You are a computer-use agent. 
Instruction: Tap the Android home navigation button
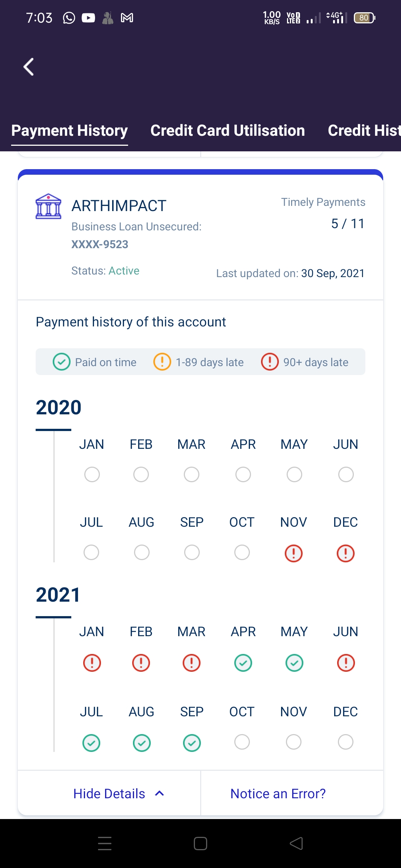coord(200,844)
